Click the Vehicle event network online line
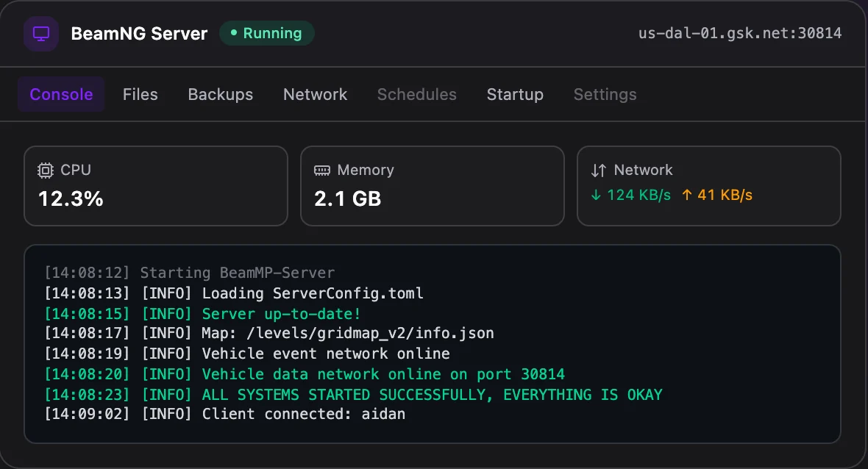The width and height of the screenshot is (868, 469). tap(247, 354)
